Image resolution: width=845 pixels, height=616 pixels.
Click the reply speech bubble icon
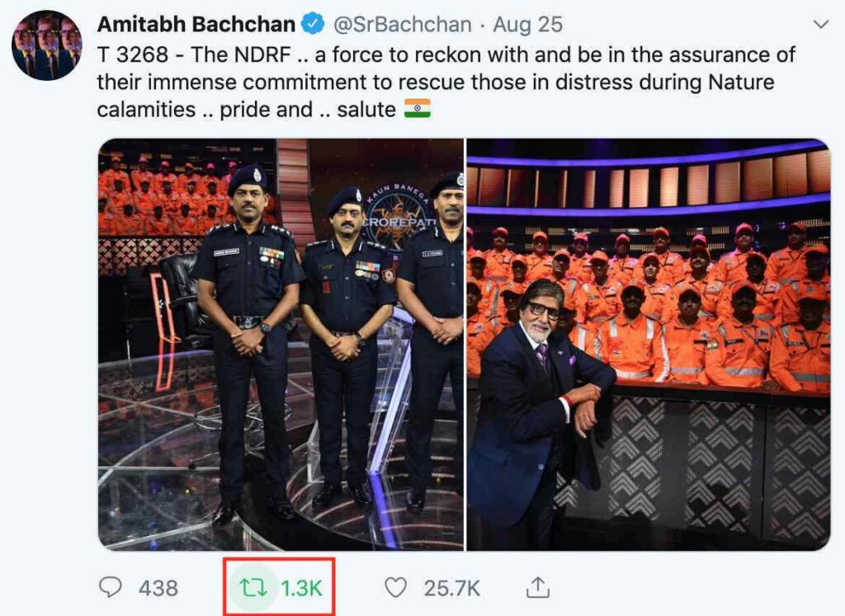[110, 588]
